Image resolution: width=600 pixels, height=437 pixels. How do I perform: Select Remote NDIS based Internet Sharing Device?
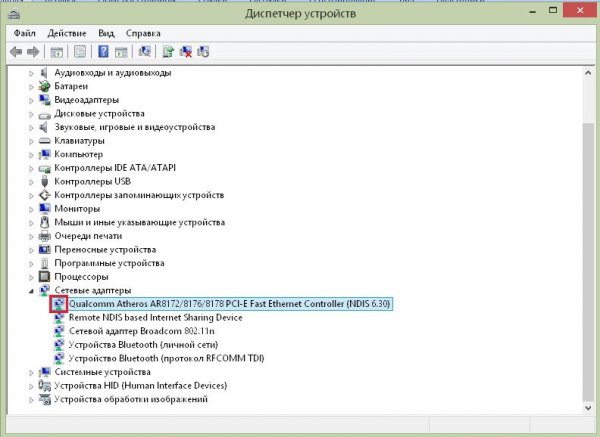tap(154, 317)
